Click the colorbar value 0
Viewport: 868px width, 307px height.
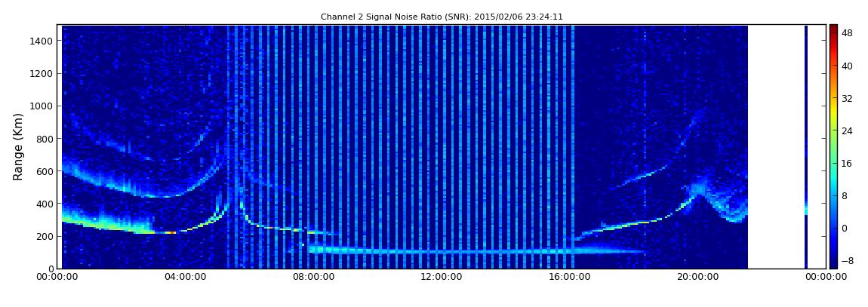845,228
